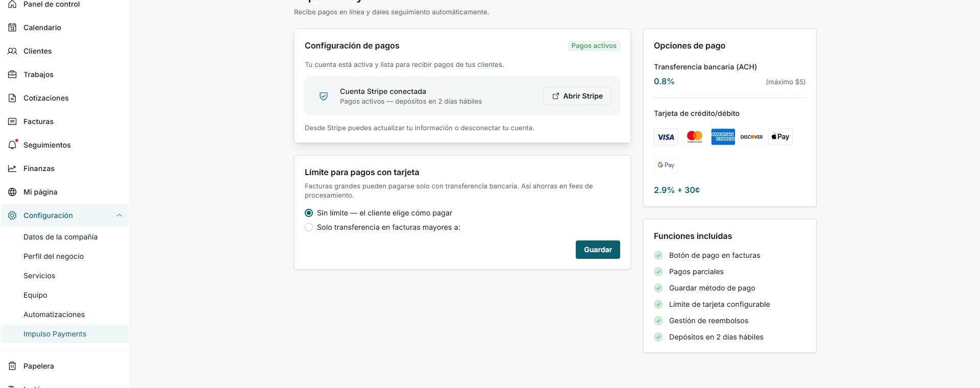The height and width of the screenshot is (388, 980).
Task: Open Papelera in sidebar
Action: click(x=65, y=366)
